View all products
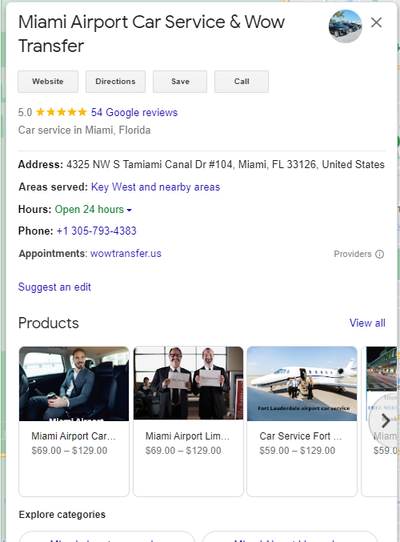Viewport: 400px width, 542px height. [367, 323]
